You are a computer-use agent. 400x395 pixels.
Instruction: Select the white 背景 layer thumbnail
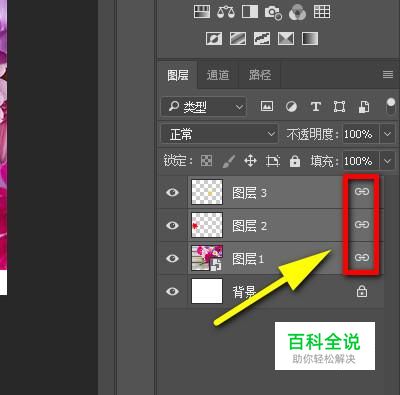[x=207, y=291]
